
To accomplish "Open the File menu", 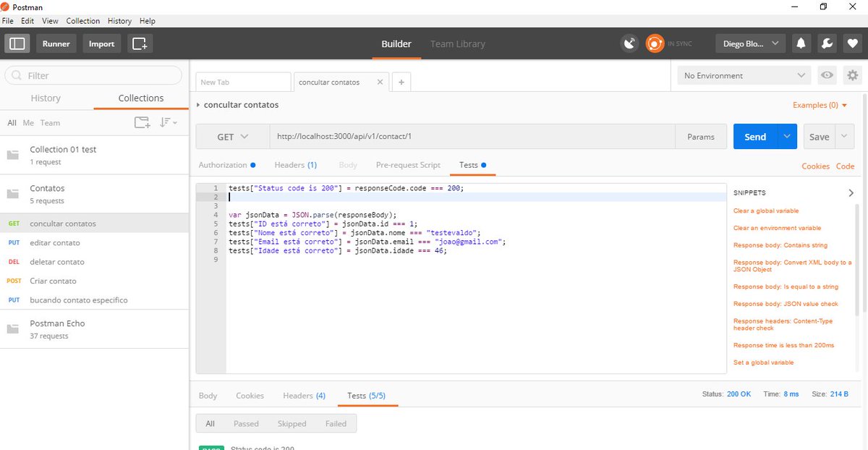I will pos(8,21).
